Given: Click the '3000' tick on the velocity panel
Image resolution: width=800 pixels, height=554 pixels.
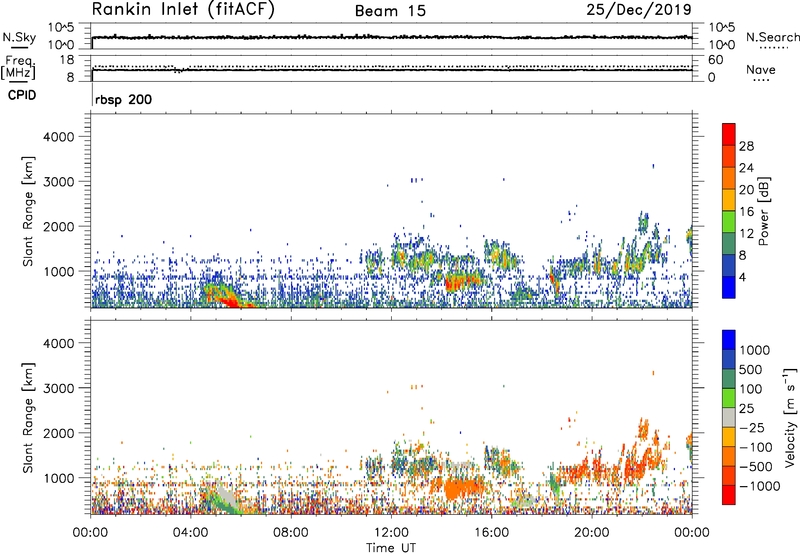Looking at the screenshot, I should coord(58,388).
